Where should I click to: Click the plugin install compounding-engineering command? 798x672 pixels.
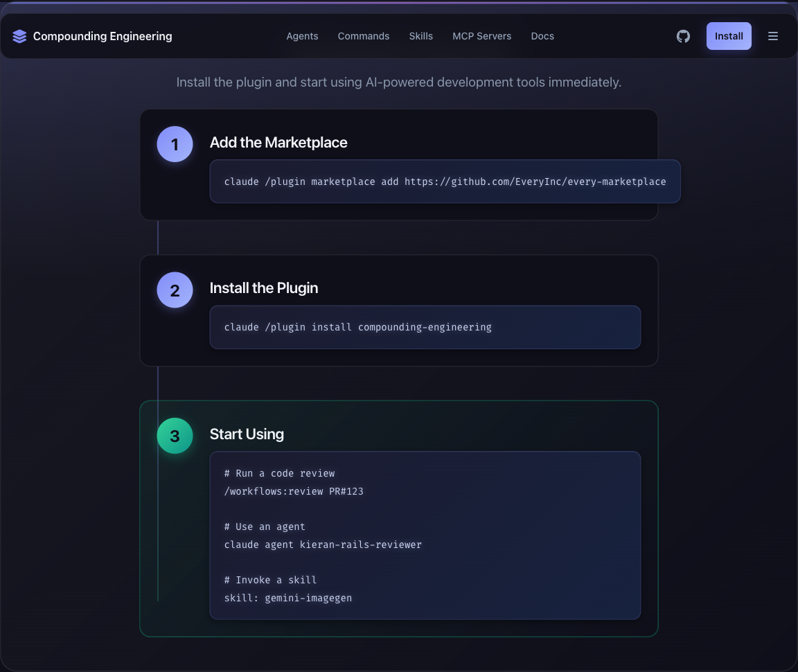tap(357, 327)
